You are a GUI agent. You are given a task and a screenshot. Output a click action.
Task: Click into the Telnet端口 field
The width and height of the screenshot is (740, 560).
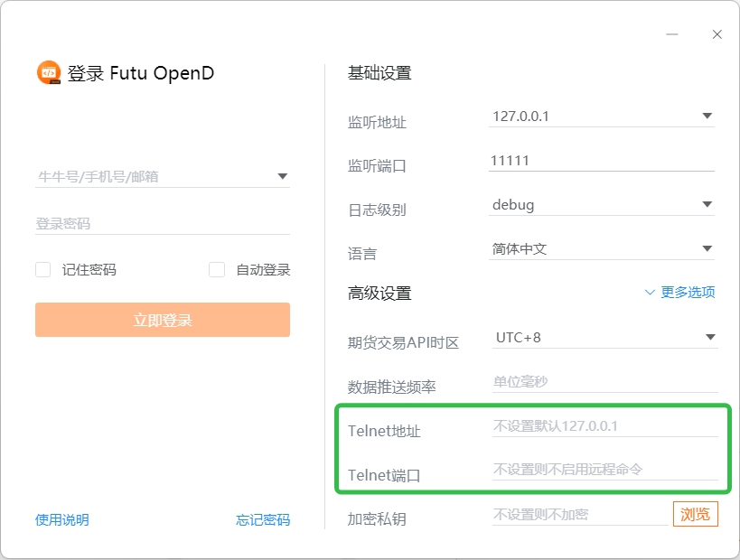click(x=604, y=470)
